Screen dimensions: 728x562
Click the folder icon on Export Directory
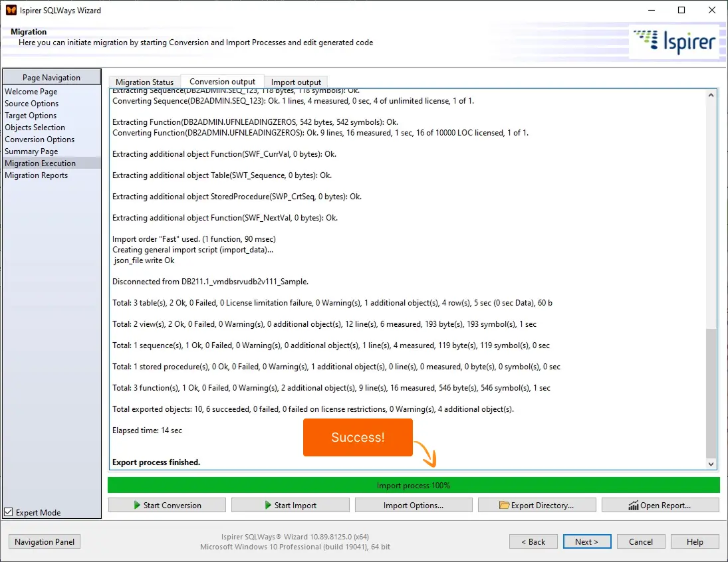tap(504, 505)
